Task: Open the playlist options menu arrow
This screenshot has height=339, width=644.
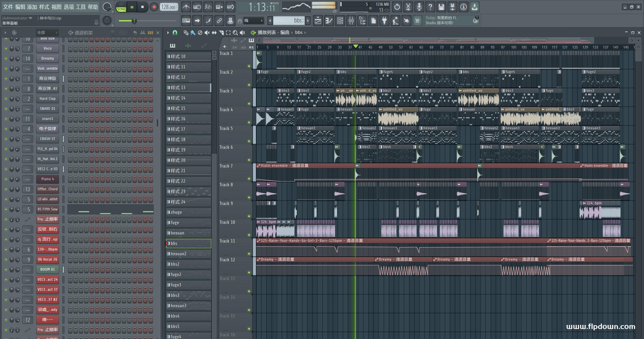Action: (x=168, y=32)
